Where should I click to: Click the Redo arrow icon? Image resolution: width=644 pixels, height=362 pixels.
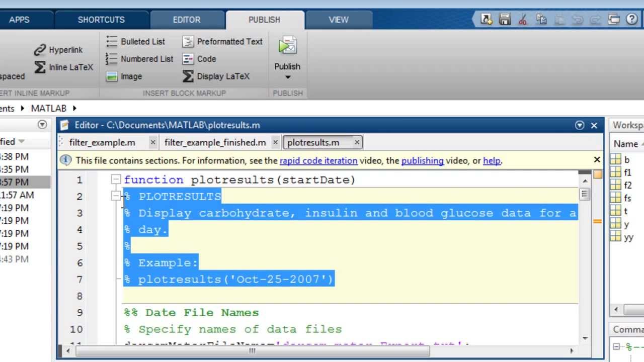tap(596, 19)
